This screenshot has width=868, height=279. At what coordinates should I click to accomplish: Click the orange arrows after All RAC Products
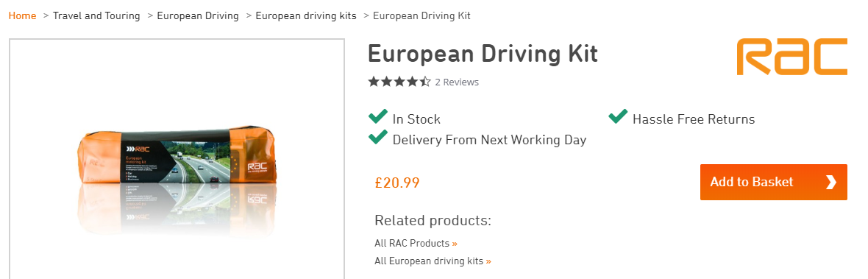(x=455, y=244)
